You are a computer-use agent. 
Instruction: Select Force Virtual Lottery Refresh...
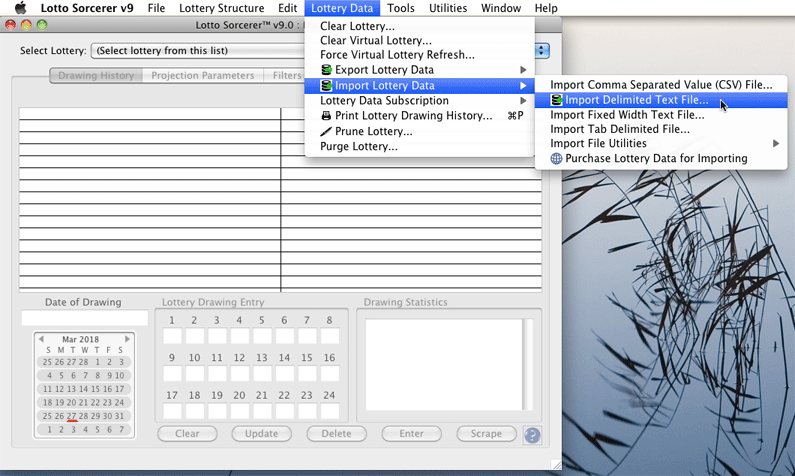coord(419,55)
